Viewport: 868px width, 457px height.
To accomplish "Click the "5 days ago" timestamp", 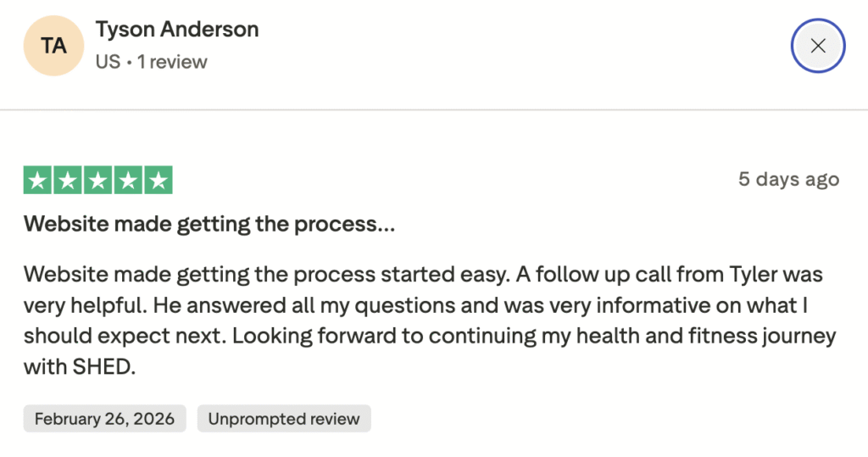I will [788, 179].
